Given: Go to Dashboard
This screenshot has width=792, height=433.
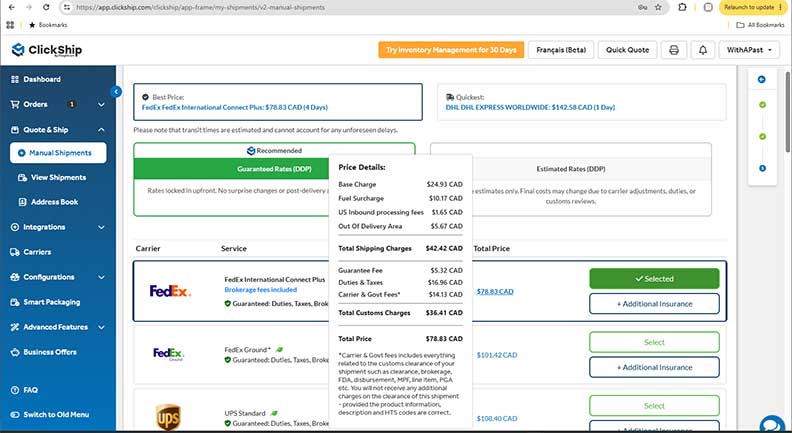Looking at the screenshot, I should (x=42, y=79).
